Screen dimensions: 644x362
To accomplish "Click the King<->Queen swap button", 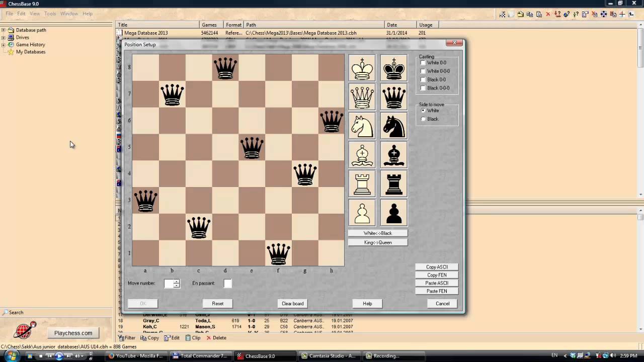I will (378, 242).
